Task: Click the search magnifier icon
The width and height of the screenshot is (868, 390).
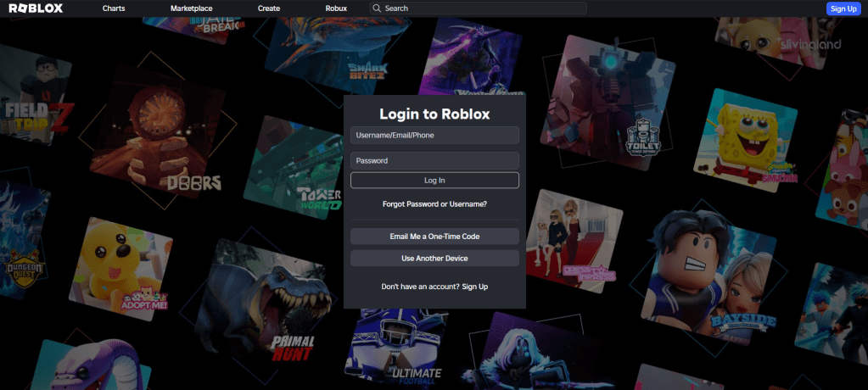Action: click(x=377, y=8)
